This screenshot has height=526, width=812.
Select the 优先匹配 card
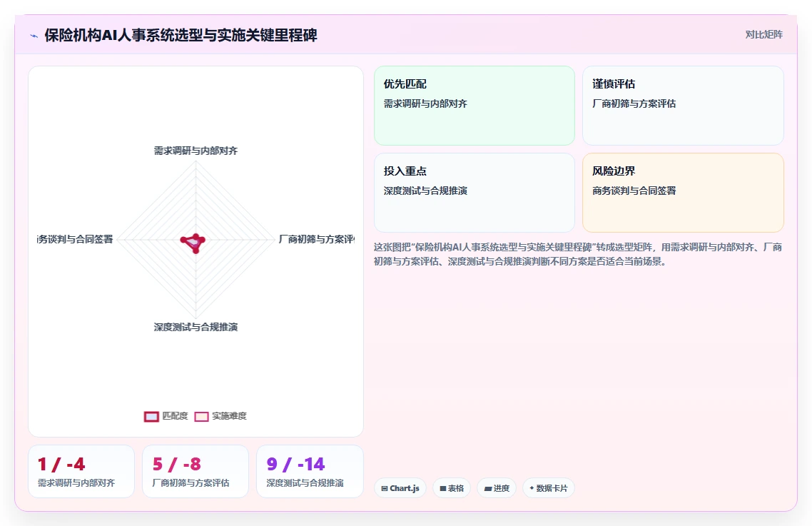click(x=474, y=105)
